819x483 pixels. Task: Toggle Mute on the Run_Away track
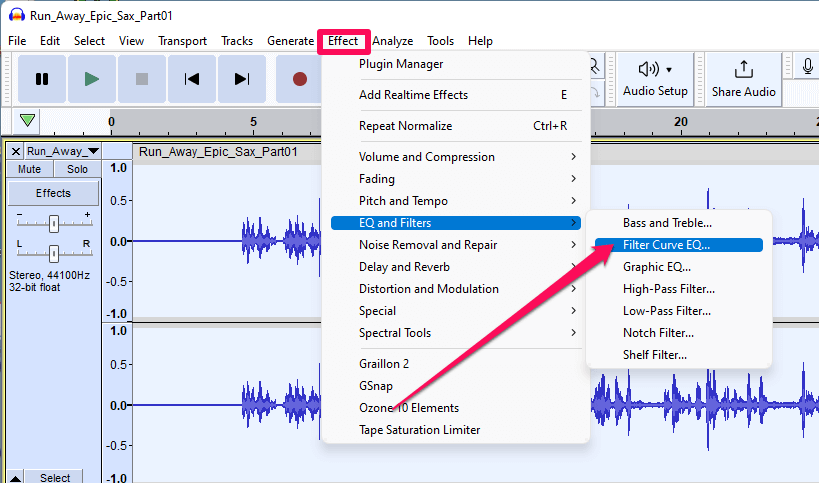[29, 169]
